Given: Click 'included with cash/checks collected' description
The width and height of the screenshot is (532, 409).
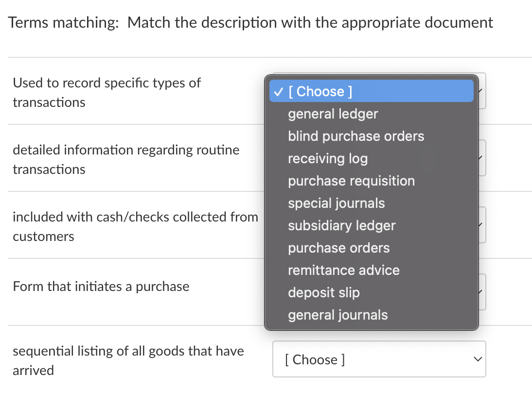Looking at the screenshot, I should coord(135,227).
